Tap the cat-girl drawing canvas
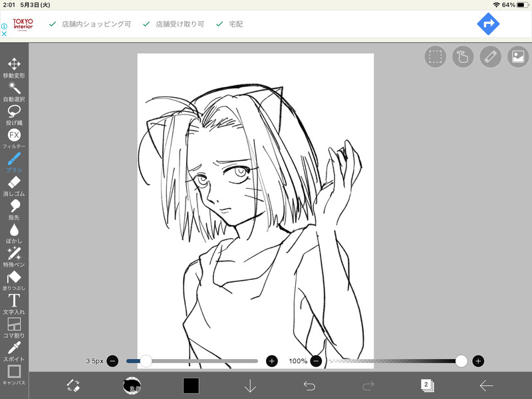Viewport: 532px width, 399px height. (255, 211)
